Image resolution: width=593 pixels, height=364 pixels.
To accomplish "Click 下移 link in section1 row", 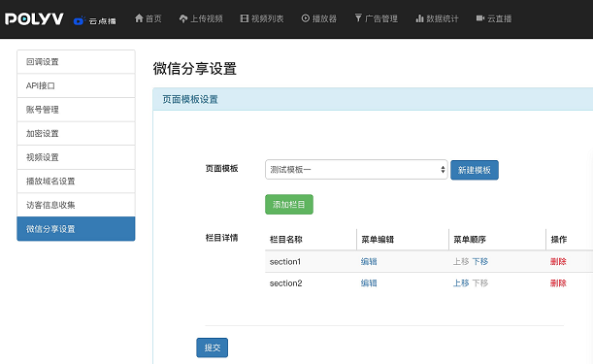I will click(x=480, y=261).
